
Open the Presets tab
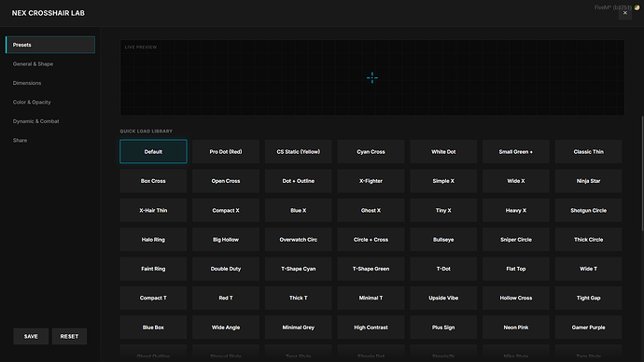click(x=50, y=45)
